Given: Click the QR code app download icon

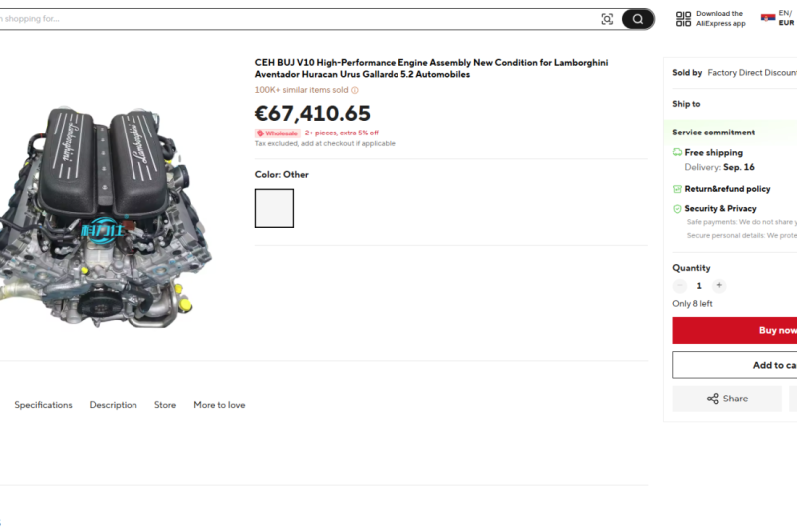Looking at the screenshot, I should pyautogui.click(x=683, y=19).
